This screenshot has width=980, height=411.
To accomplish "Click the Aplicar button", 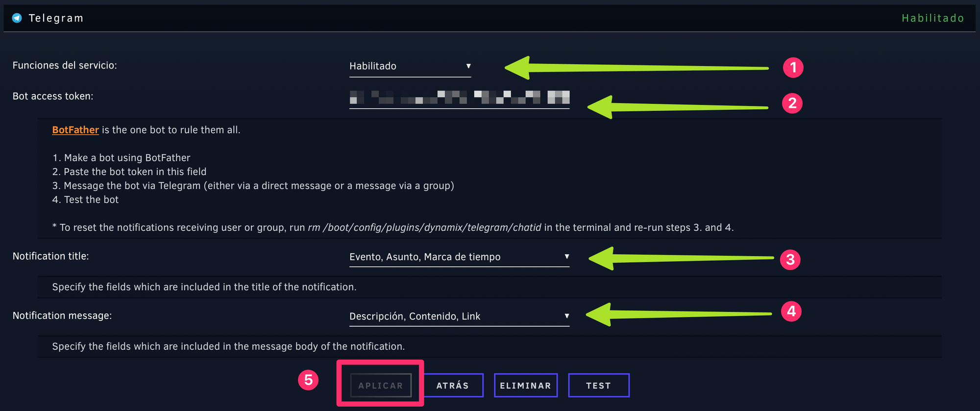I will (x=381, y=386).
